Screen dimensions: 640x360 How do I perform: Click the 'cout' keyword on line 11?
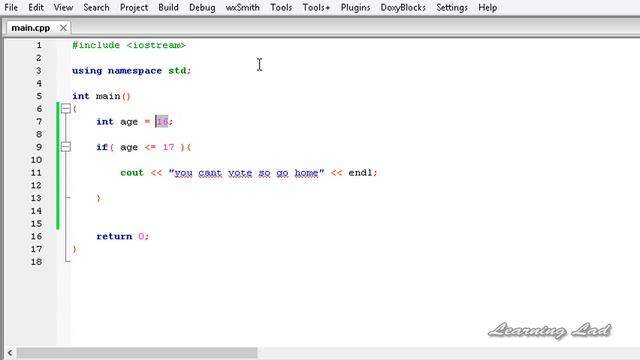pyautogui.click(x=132, y=173)
